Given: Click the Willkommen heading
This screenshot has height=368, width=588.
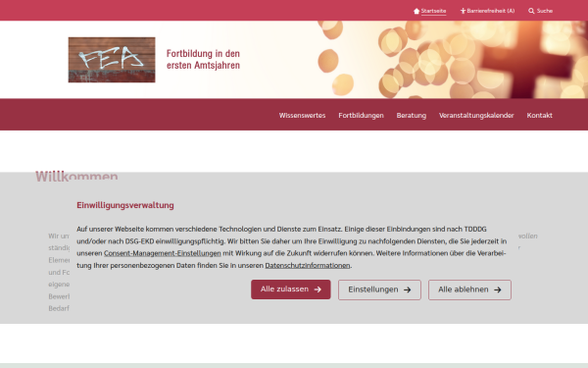Looking at the screenshot, I should click(76, 176).
